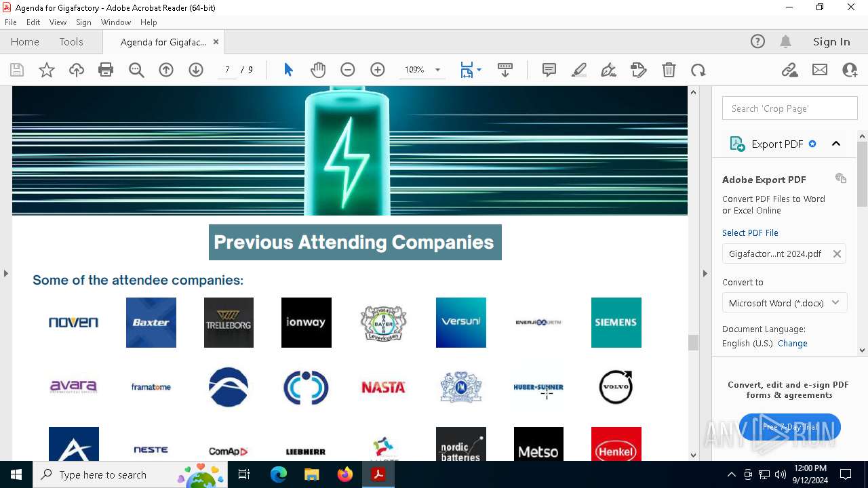
Task: Activate the Hand pan tool
Action: (318, 70)
